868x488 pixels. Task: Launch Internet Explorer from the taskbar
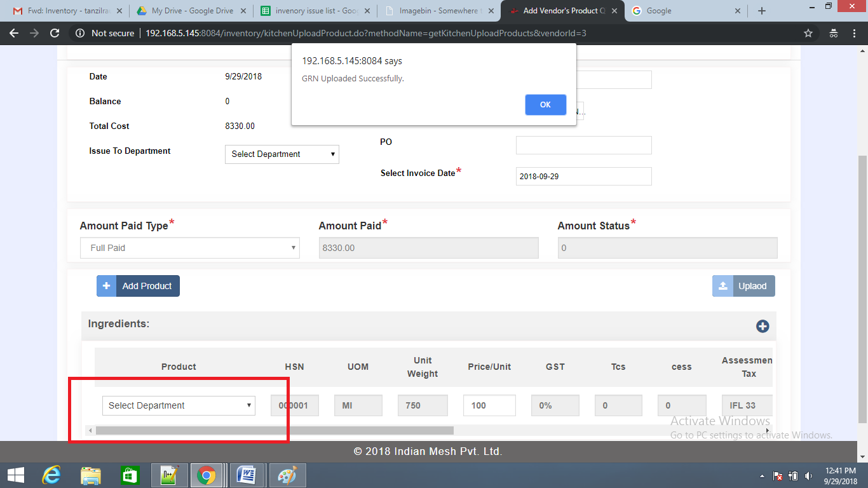[x=51, y=475]
